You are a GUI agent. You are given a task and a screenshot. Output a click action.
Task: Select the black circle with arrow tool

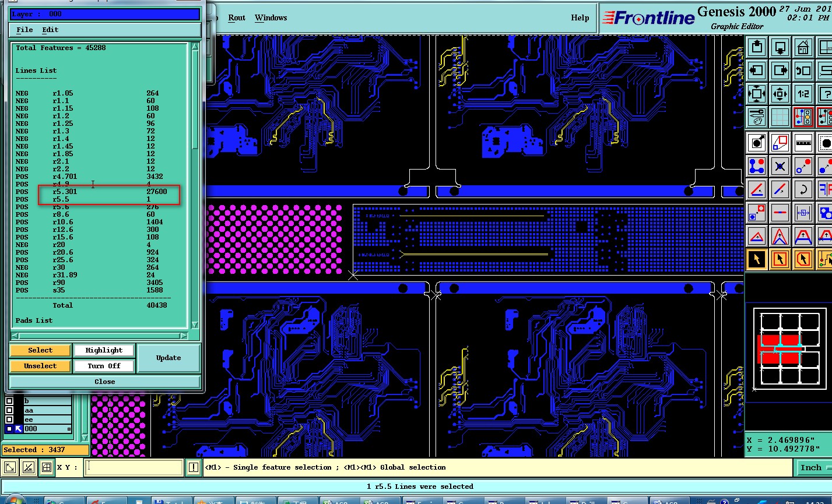click(757, 142)
